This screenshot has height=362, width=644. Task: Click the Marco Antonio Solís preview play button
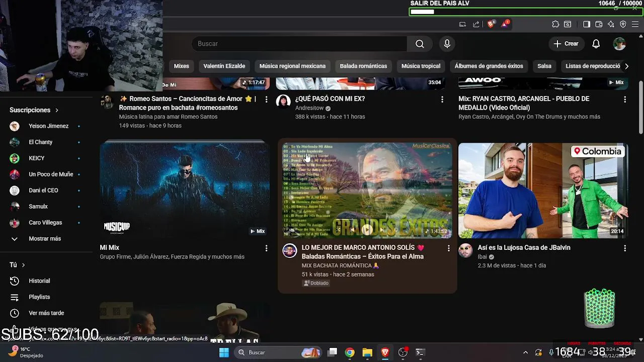click(367, 230)
